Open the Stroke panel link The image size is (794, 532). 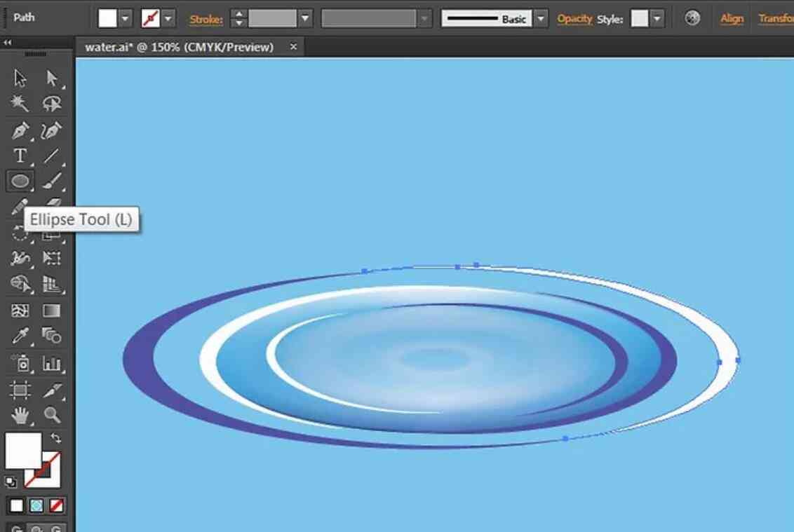click(206, 19)
